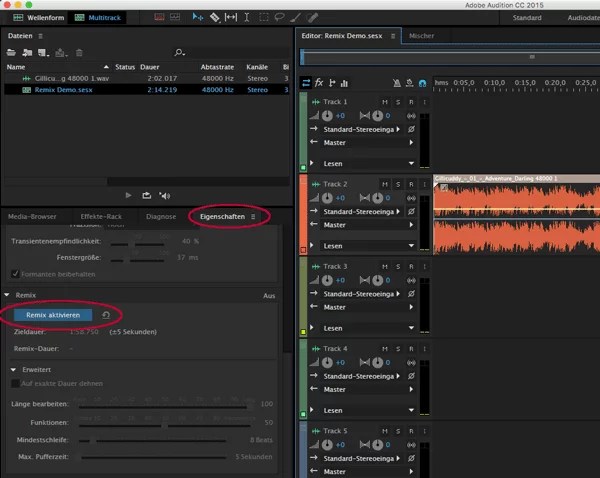Sort files by Dauer column header

pyautogui.click(x=150, y=67)
